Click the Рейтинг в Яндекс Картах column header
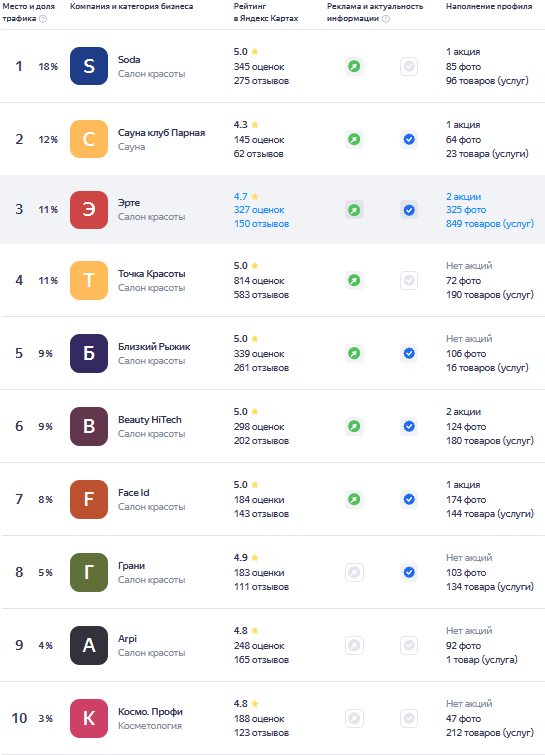545x755 pixels. click(x=266, y=13)
